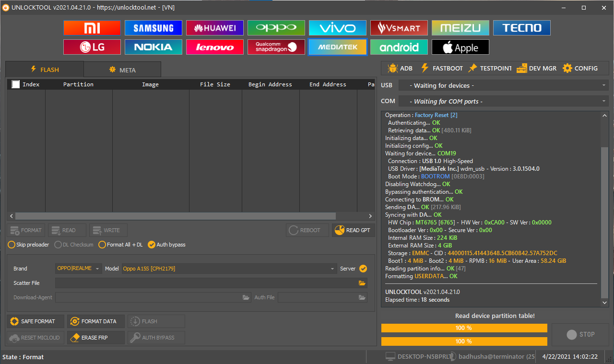Screen dimensions: 614x364
Task: Select the Vivo brand tile
Action: [x=338, y=28]
